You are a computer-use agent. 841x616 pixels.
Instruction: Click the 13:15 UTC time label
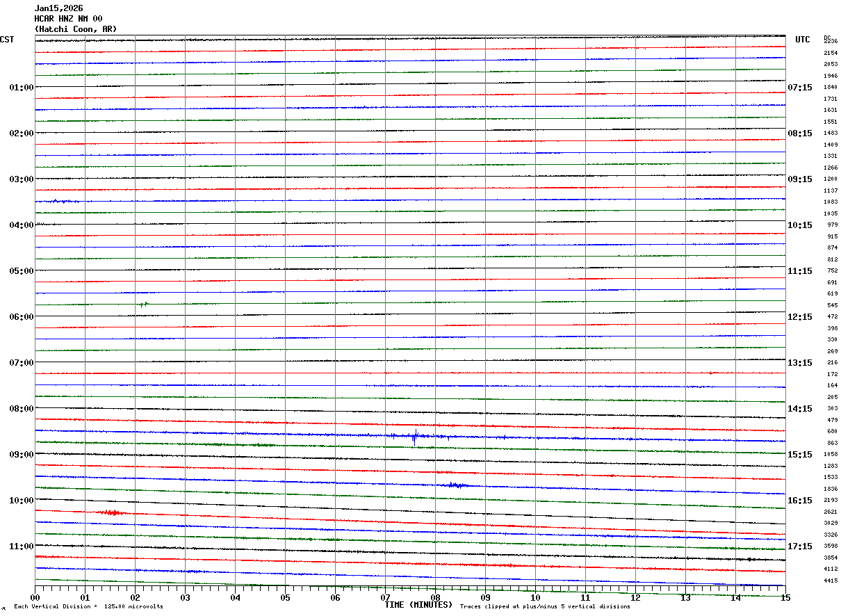(800, 363)
